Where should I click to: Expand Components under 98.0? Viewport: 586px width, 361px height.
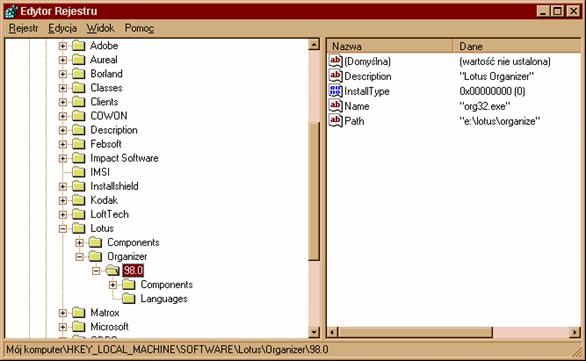coord(113,285)
